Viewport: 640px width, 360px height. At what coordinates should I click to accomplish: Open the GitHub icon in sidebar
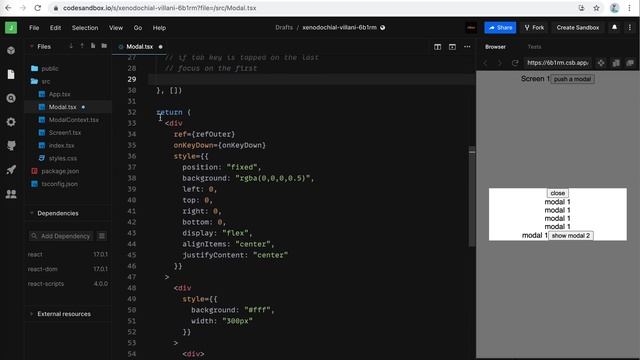pyautogui.click(x=11, y=146)
